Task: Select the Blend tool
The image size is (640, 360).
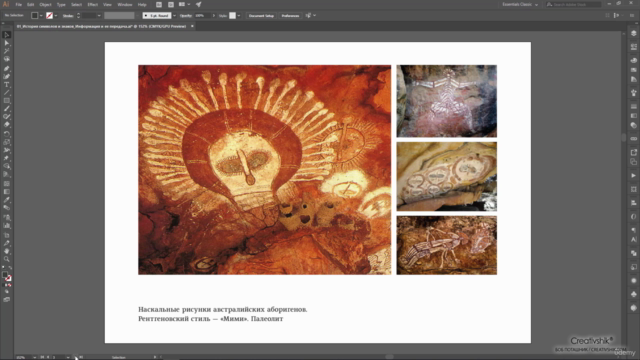Action: pos(7,208)
